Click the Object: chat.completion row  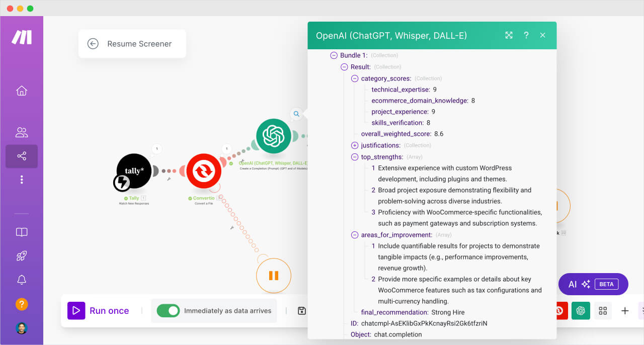(x=386, y=334)
